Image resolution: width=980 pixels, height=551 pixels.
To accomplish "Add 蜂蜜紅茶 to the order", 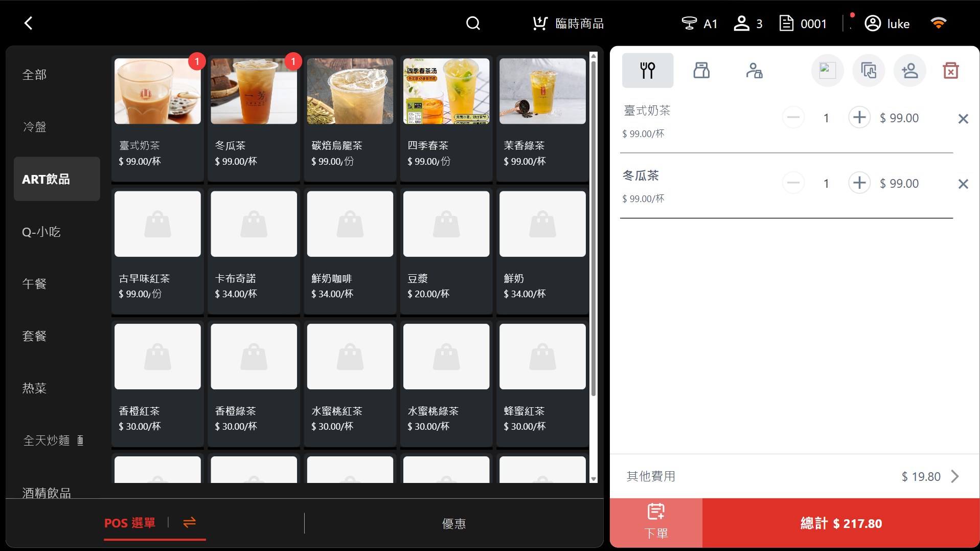I will 542,384.
